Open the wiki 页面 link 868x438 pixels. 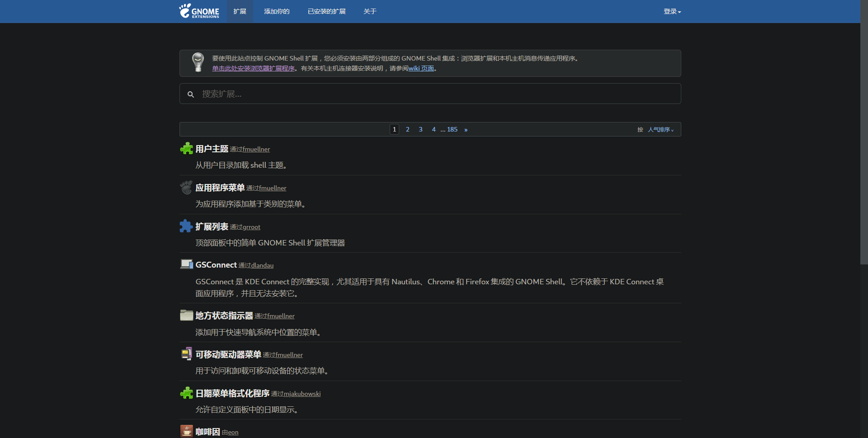click(421, 68)
